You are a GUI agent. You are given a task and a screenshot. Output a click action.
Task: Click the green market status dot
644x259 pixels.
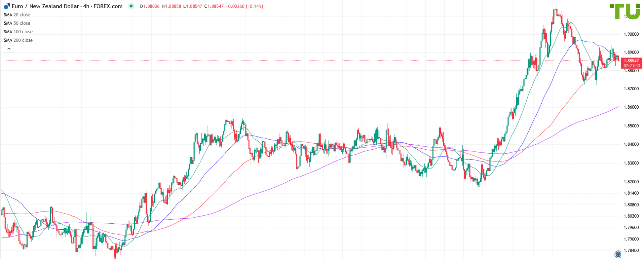(x=131, y=6)
